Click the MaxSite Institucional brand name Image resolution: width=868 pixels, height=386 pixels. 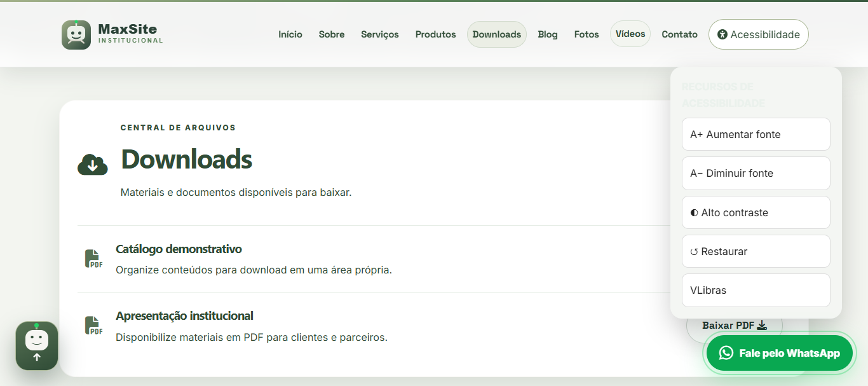(x=131, y=34)
